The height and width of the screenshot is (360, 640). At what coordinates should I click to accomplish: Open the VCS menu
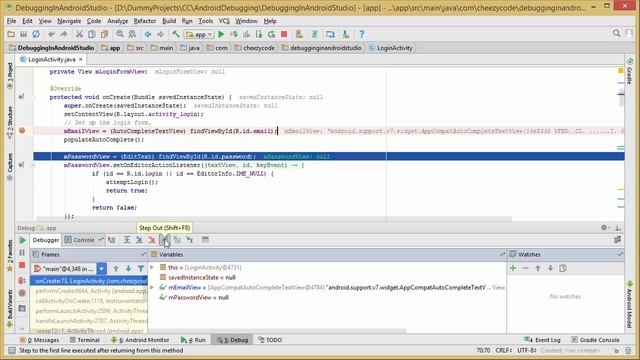[224, 21]
